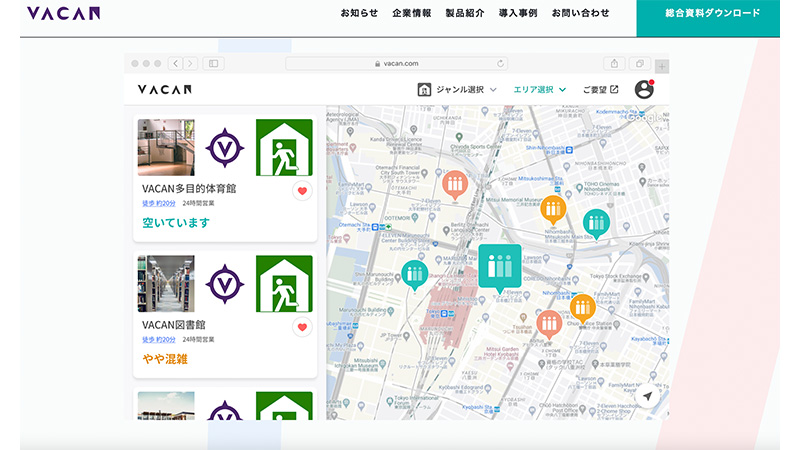Click the vacan.com address bar
Viewport: 800px width, 450px height.
pyautogui.click(x=396, y=63)
